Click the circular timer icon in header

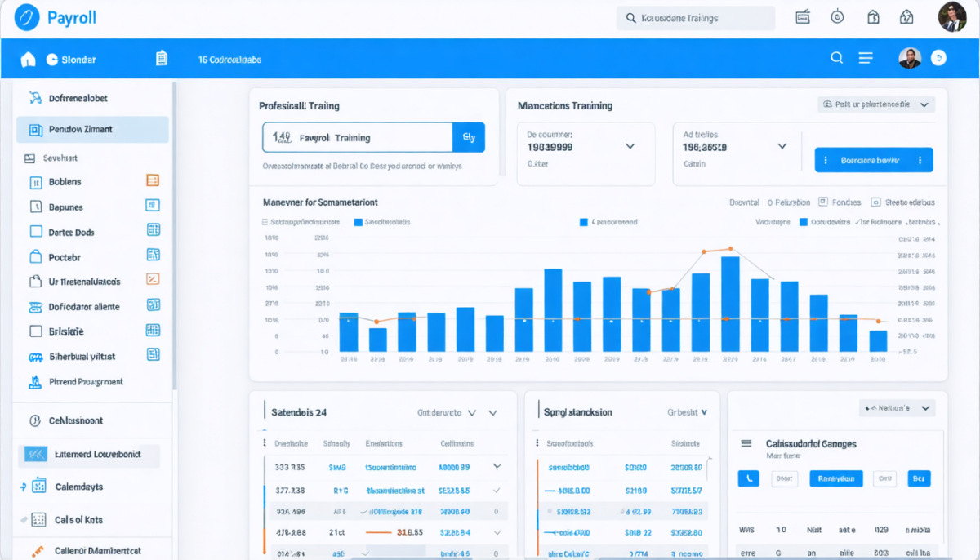tap(837, 17)
